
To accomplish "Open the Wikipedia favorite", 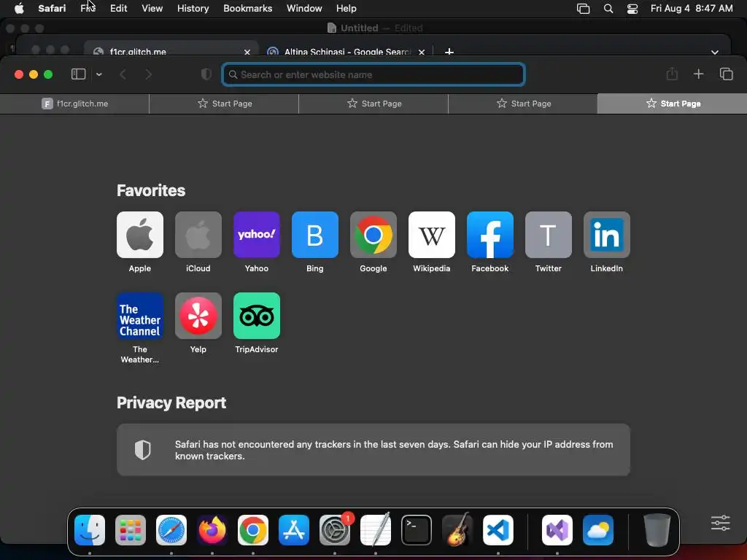I will [x=432, y=235].
